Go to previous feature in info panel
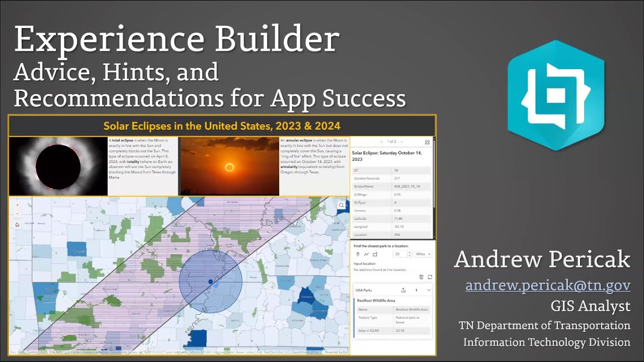Image resolution: width=644 pixels, height=362 pixels. [381, 142]
